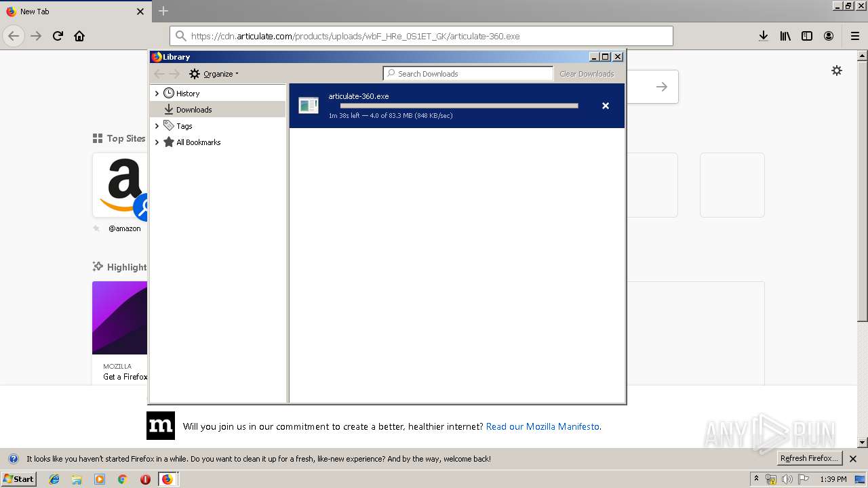Launch Chrome from the taskbar
868x488 pixels.
click(x=122, y=479)
